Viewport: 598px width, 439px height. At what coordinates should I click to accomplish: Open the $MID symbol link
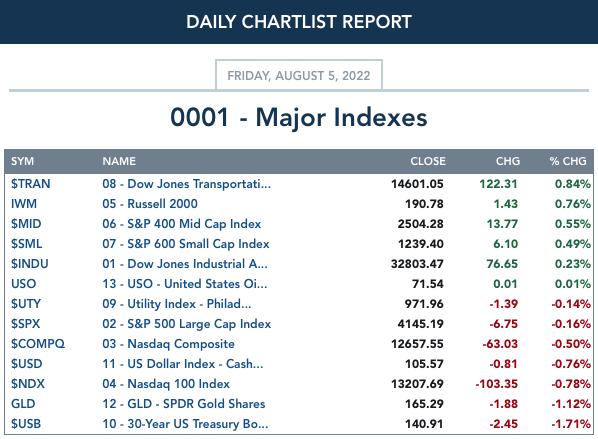26,224
